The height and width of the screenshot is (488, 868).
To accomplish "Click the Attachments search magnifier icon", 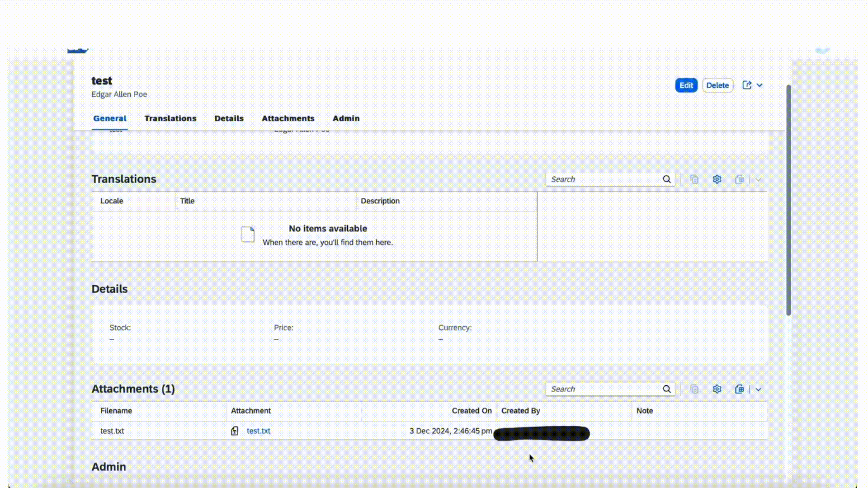I will point(667,389).
